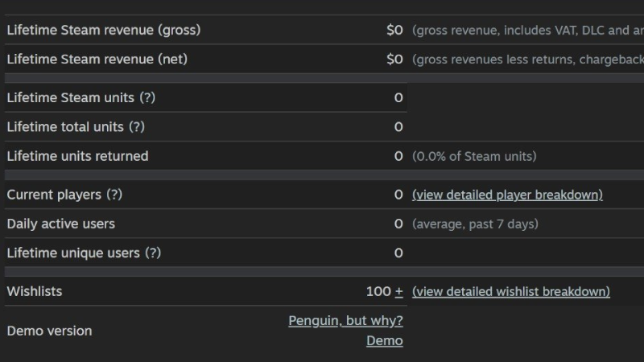Click the question mark next to Lifetime total units
Image resolution: width=644 pixels, height=362 pixels.
(137, 127)
